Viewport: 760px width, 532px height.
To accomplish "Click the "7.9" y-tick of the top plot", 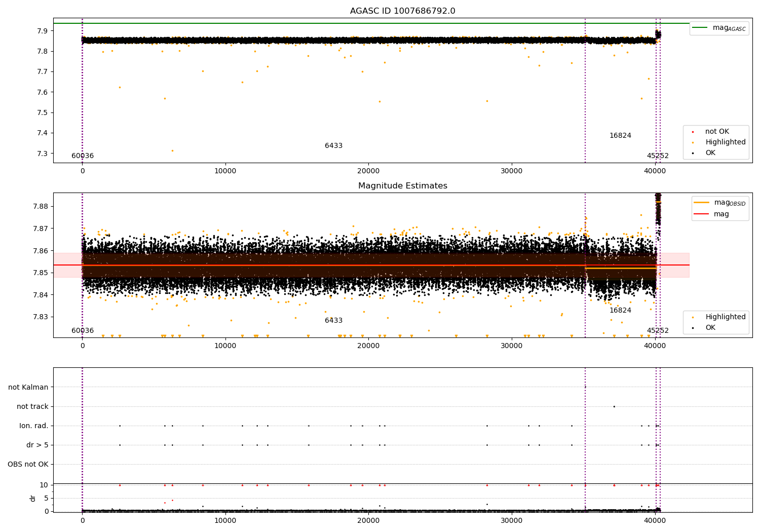I will tap(42, 31).
